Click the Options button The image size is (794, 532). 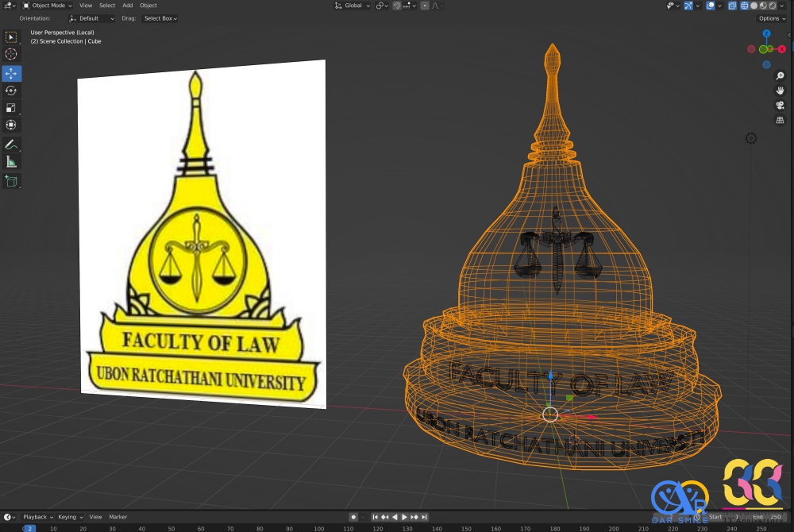click(770, 18)
